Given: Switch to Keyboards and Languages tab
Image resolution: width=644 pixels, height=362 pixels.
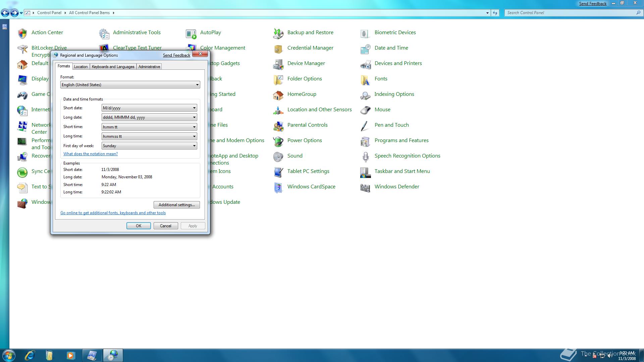Looking at the screenshot, I should click(x=113, y=67).
